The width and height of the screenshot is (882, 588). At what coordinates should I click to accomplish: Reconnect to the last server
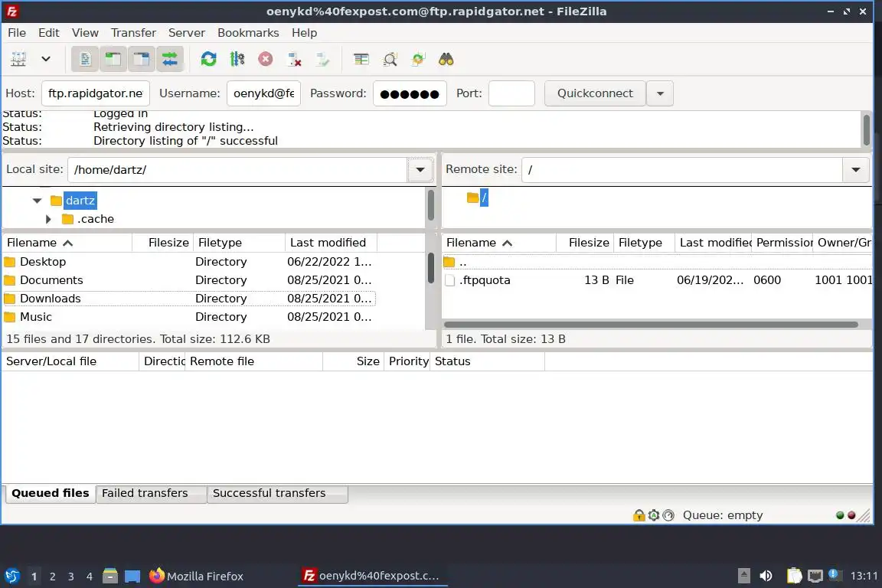tap(322, 59)
